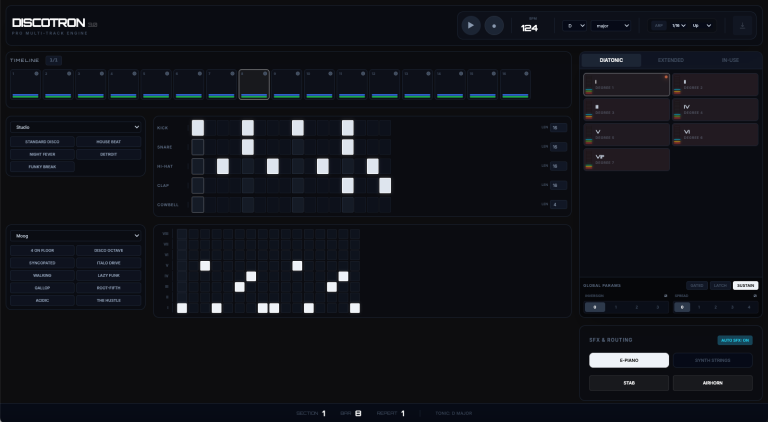Switch to the Extended tab

tap(671, 60)
